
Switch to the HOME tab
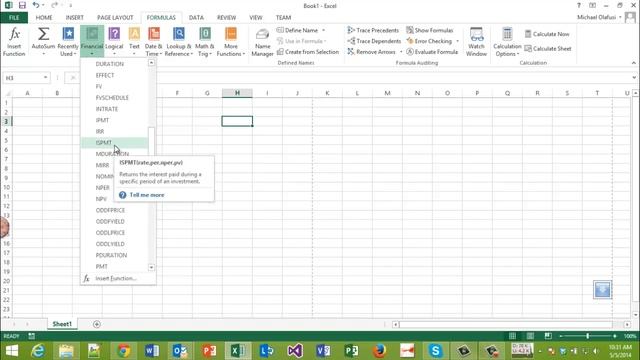click(x=44, y=18)
